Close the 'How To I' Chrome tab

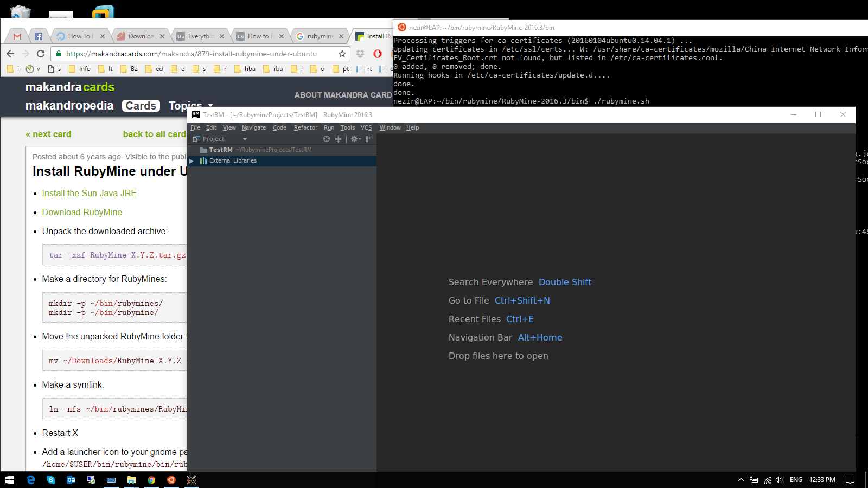103,36
